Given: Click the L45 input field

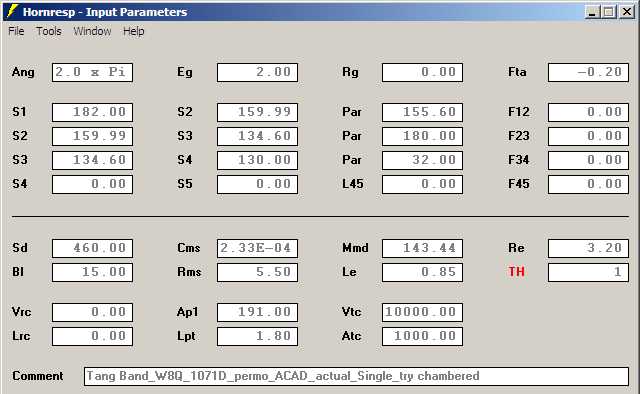Looking at the screenshot, I should click(x=422, y=185).
